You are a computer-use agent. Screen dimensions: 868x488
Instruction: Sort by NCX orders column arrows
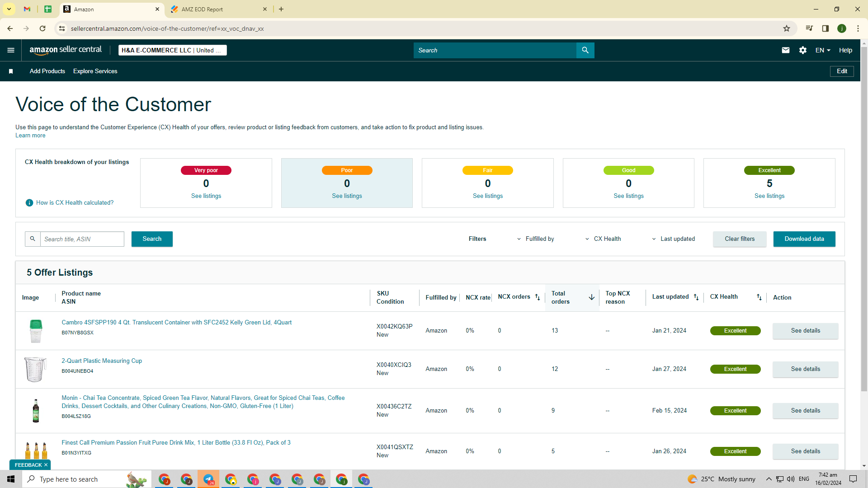(538, 297)
